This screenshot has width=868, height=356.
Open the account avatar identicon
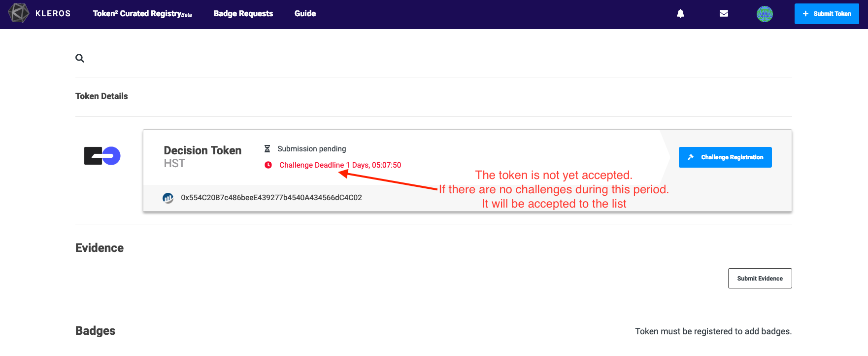[x=765, y=14]
